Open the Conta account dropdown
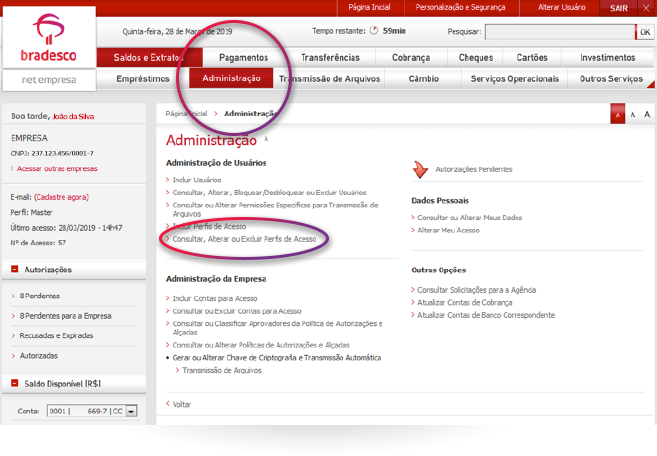Viewport: 657px width, 456px height. coord(131,411)
